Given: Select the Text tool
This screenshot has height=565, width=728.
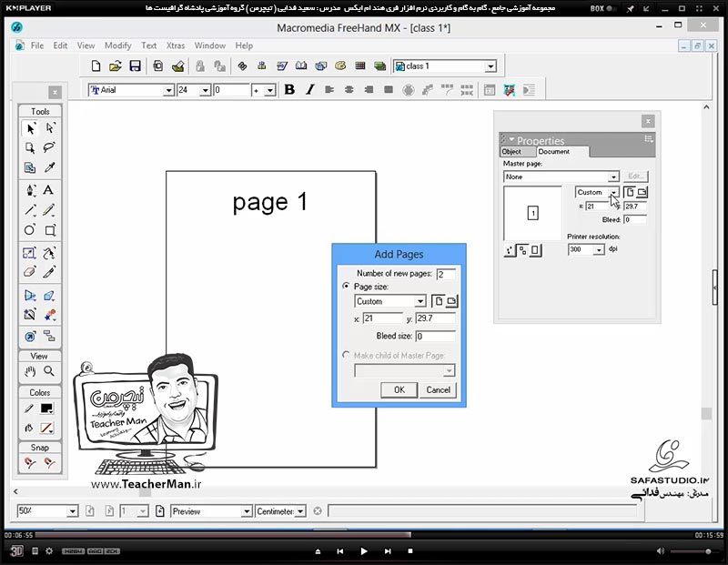Looking at the screenshot, I should [48, 190].
